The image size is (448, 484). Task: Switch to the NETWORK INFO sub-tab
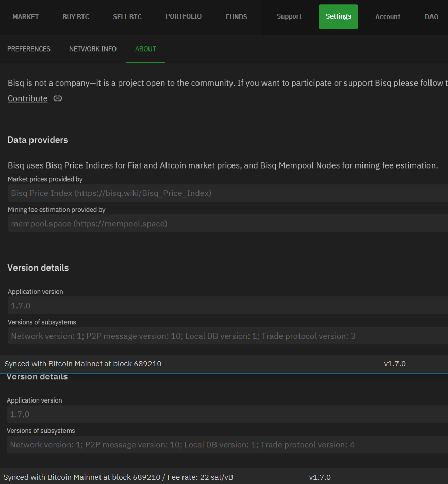(x=93, y=49)
